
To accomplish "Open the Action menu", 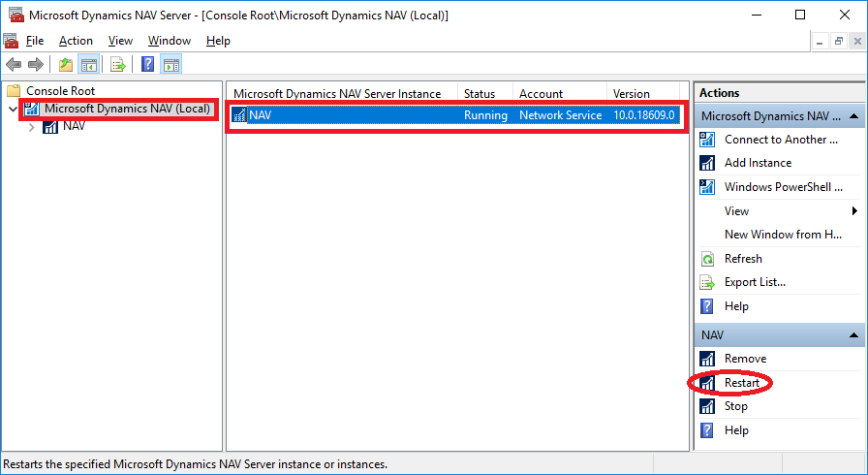I will [76, 41].
